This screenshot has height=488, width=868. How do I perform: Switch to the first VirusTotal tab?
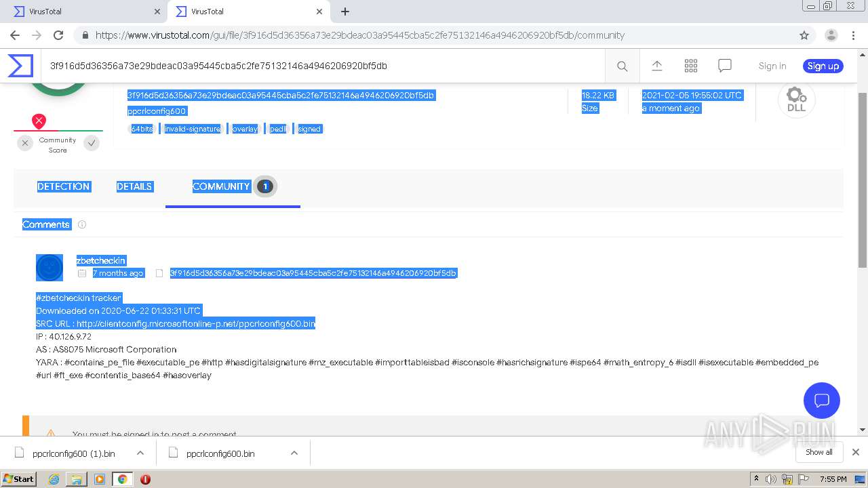[x=81, y=12]
